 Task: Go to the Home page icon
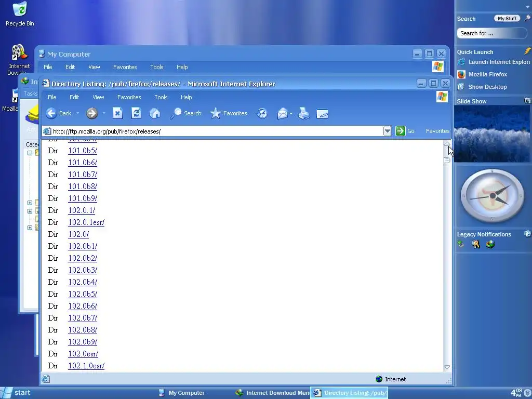(155, 113)
